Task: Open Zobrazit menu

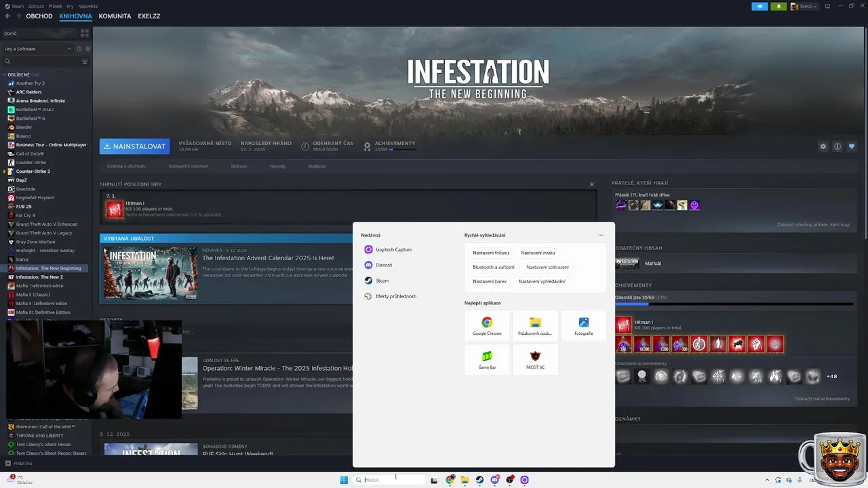Action: (x=37, y=6)
